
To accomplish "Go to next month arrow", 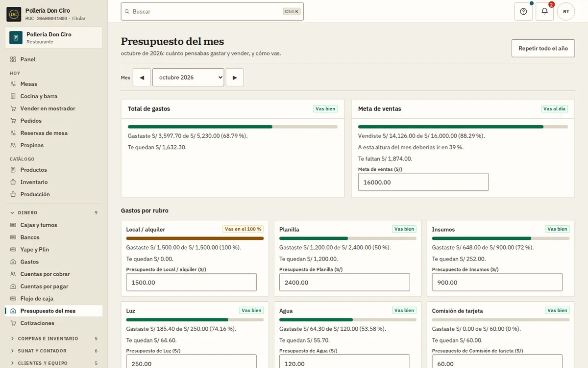I will 235,78.
